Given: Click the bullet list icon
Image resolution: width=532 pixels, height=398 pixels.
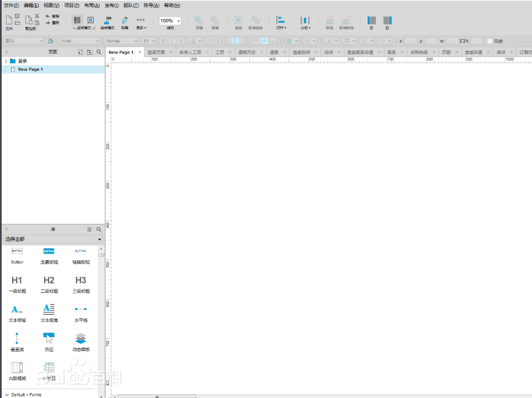Looking at the screenshot, I should coord(210,41).
